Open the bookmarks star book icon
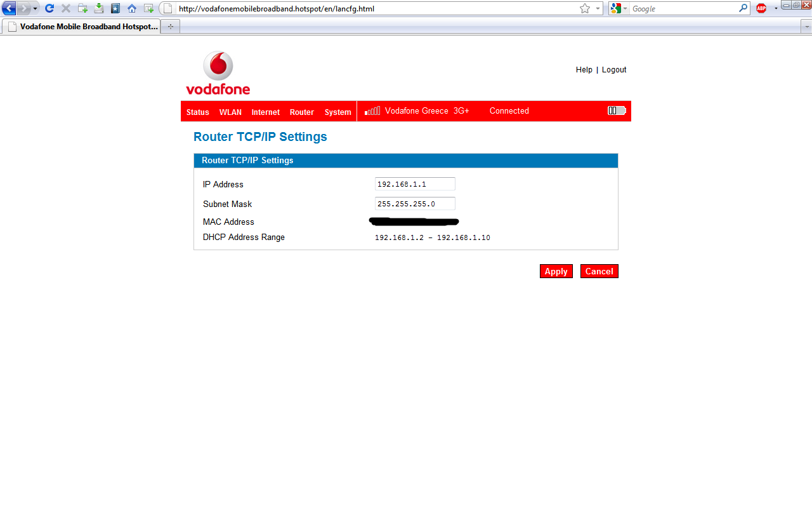 point(115,9)
